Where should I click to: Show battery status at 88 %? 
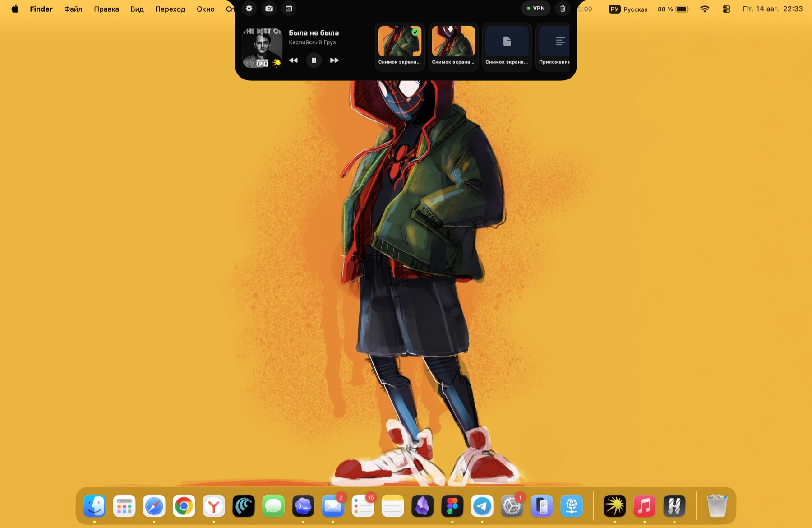click(x=674, y=9)
